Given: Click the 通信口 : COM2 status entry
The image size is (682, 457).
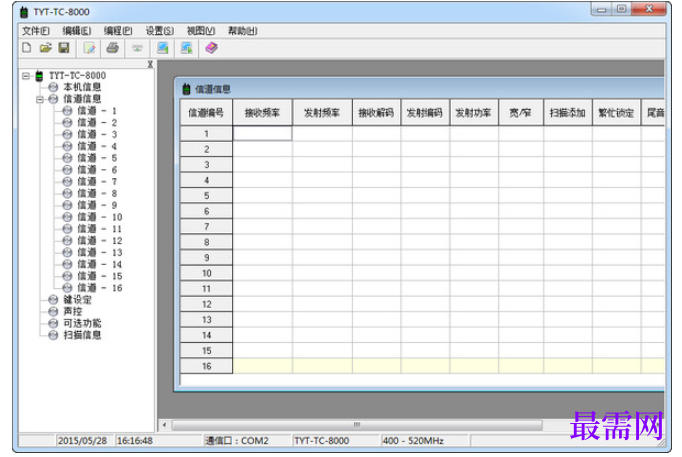Looking at the screenshot, I should [x=237, y=440].
